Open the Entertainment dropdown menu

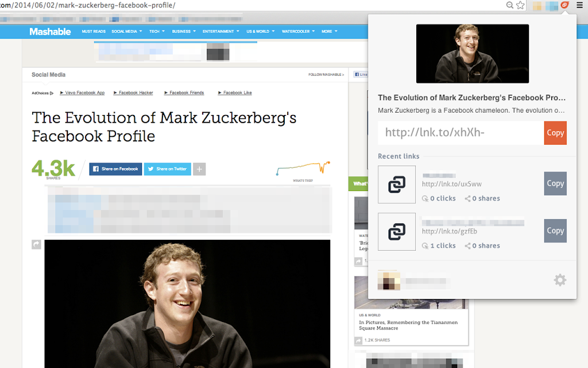221,32
